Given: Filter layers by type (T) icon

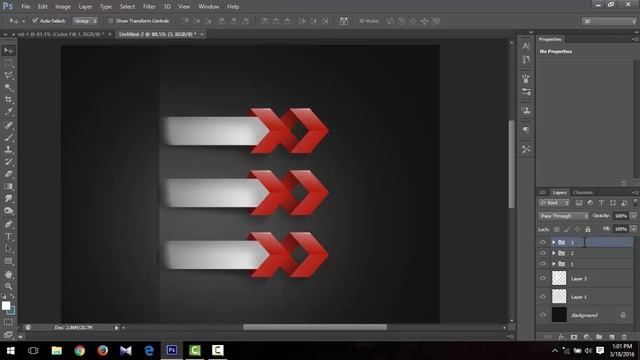Looking at the screenshot, I should [x=601, y=203].
